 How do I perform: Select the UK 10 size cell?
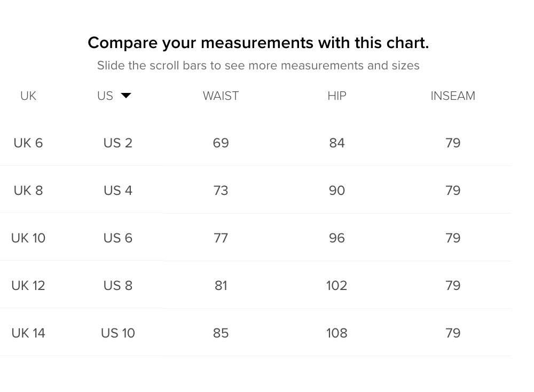point(28,238)
